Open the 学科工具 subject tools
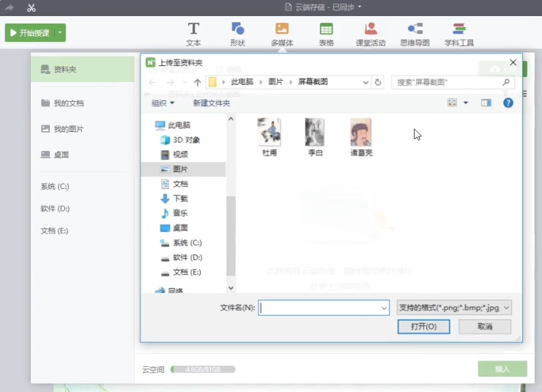The image size is (542, 392). point(459,34)
